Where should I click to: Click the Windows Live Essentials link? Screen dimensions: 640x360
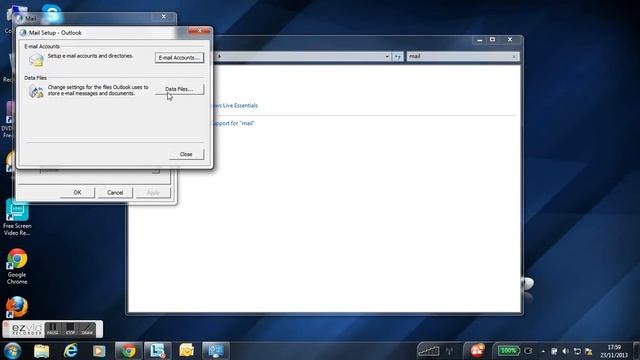(235, 105)
